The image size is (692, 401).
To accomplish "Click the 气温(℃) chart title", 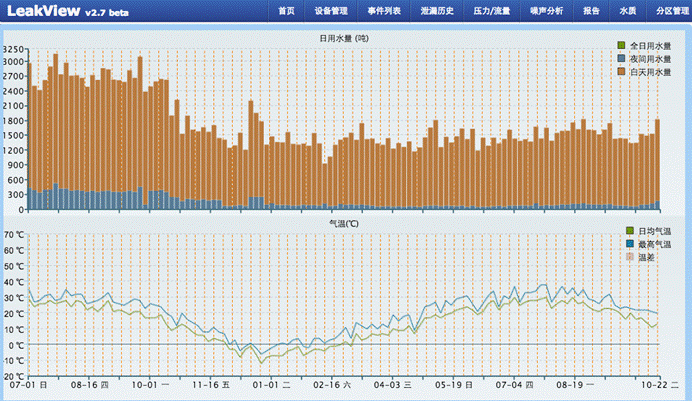I will tap(344, 223).
